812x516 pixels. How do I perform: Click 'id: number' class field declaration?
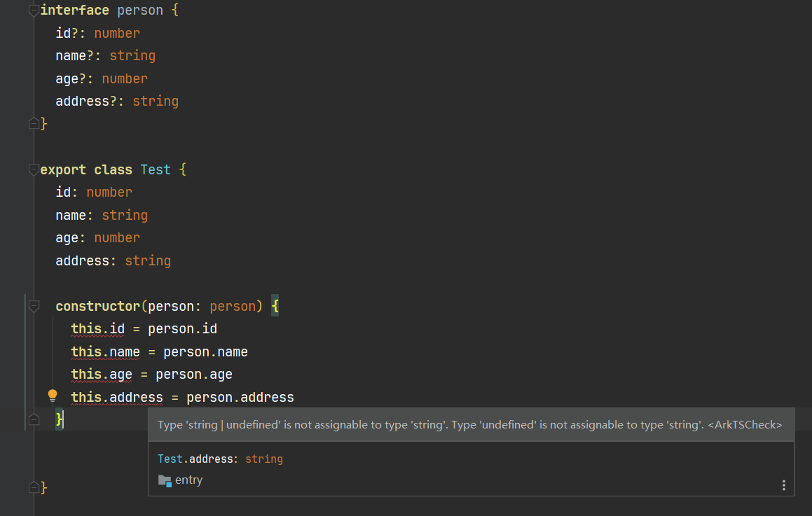click(94, 193)
